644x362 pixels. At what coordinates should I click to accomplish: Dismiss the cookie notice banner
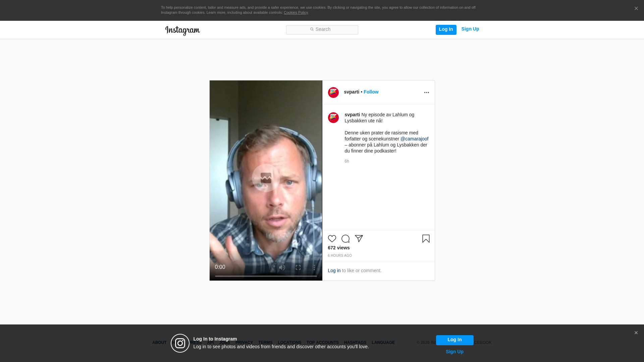point(636,8)
